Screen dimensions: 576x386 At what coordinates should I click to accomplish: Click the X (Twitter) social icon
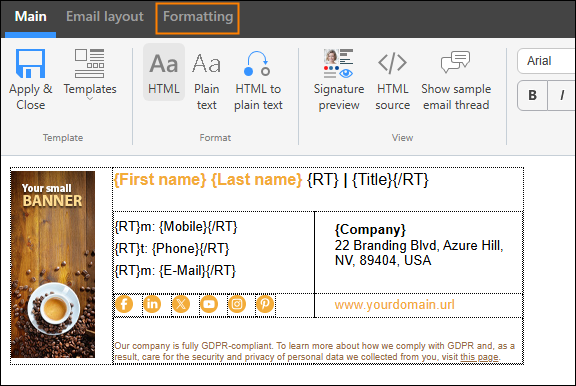click(x=181, y=304)
